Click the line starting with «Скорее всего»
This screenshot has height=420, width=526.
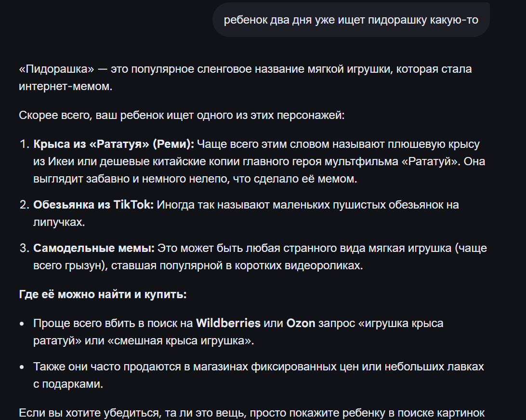(x=182, y=116)
